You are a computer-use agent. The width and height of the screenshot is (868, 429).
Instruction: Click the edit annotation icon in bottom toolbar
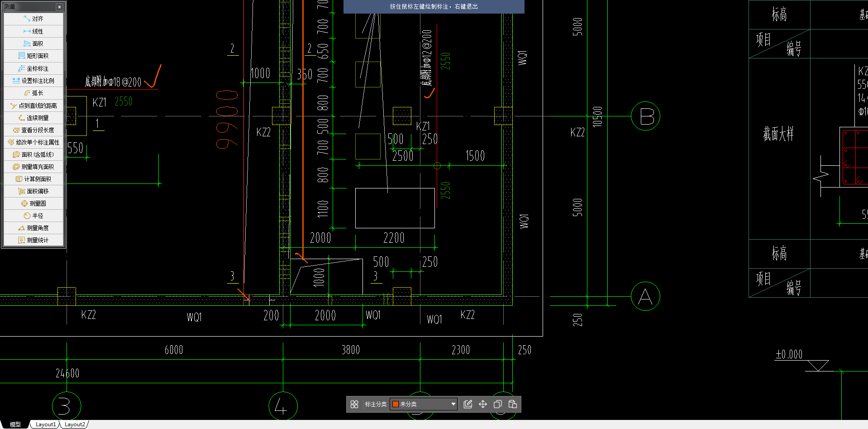[468, 404]
